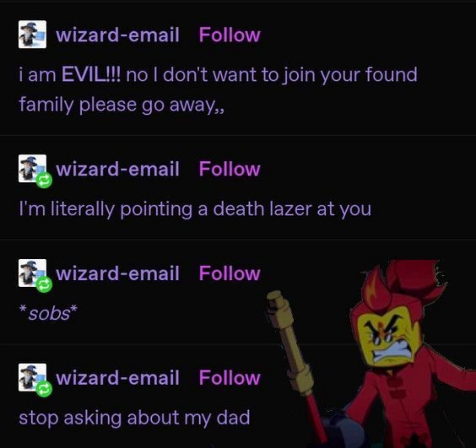476x448 pixels.
Task: Follow wizard-email from the sobs post
Action: pyautogui.click(x=229, y=273)
